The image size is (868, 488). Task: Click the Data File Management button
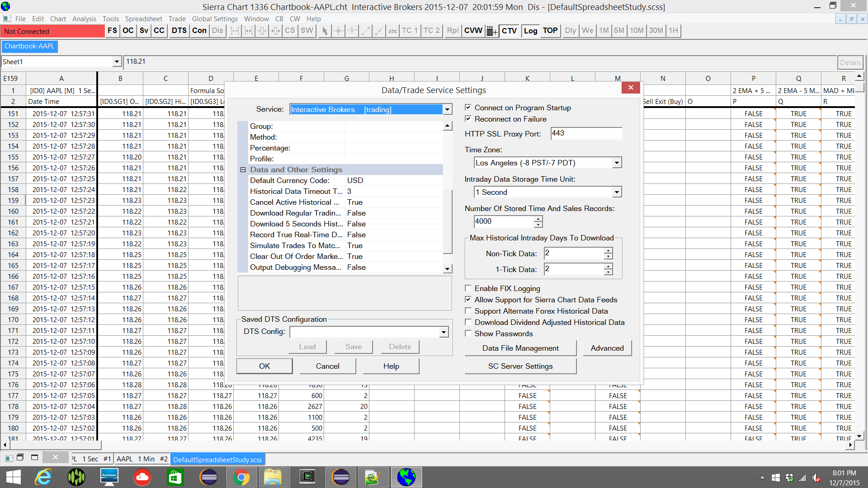tap(520, 348)
